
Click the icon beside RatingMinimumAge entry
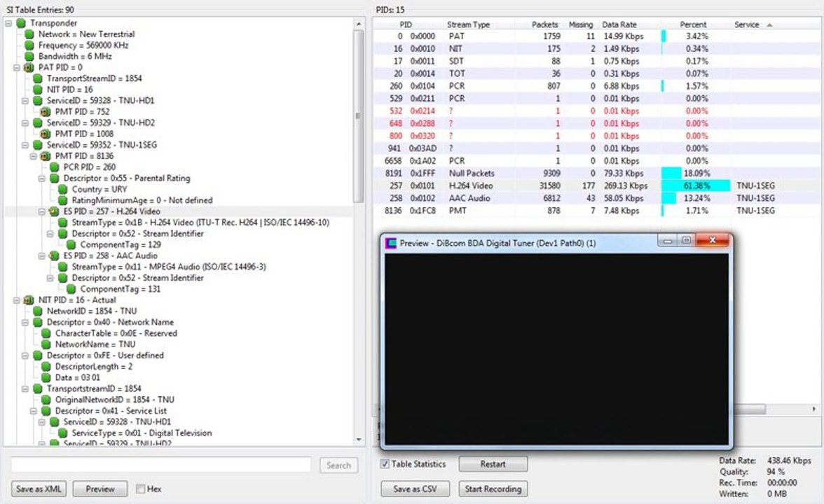62,200
